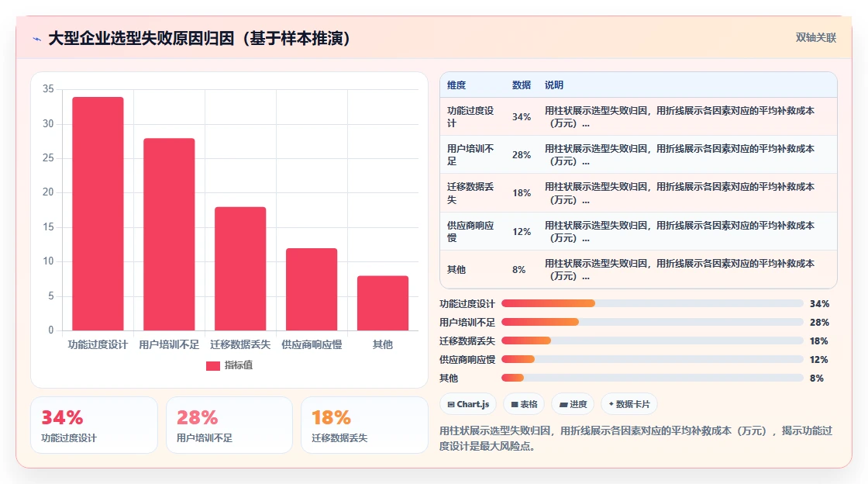Viewport: 868px width, 484px height.
Task: Click the 数据 column header
Action: 521,85
